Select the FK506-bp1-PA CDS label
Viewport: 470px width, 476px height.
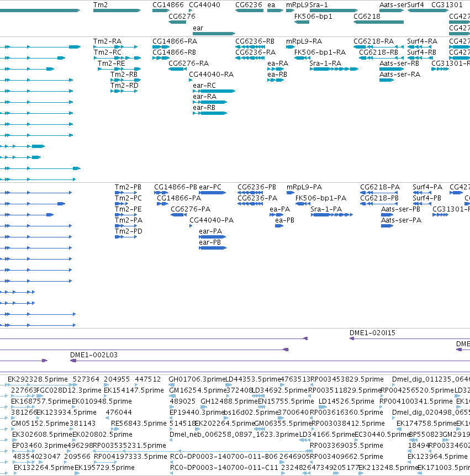[x=321, y=198]
